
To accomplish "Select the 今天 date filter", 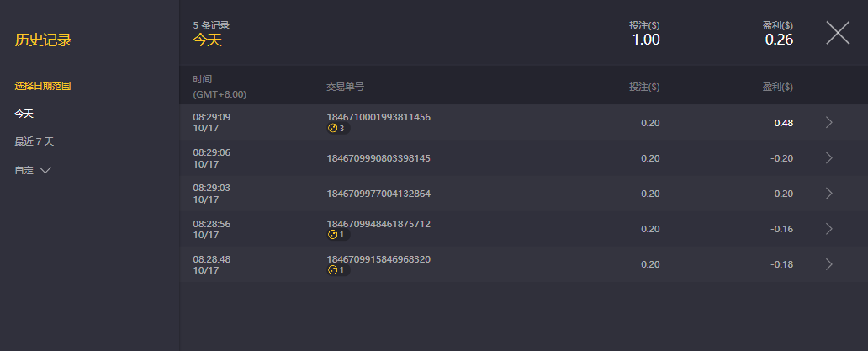I will (24, 114).
